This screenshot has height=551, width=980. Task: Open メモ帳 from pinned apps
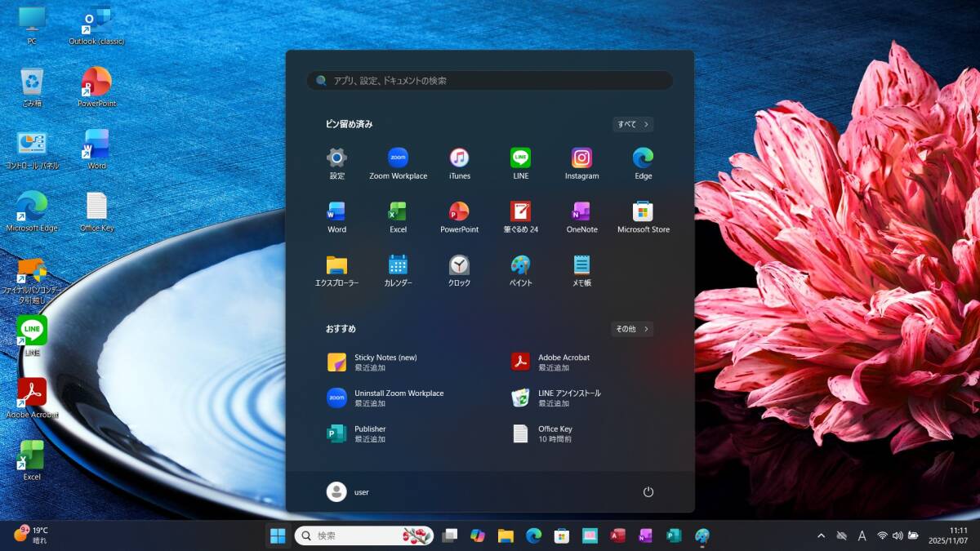[581, 271]
